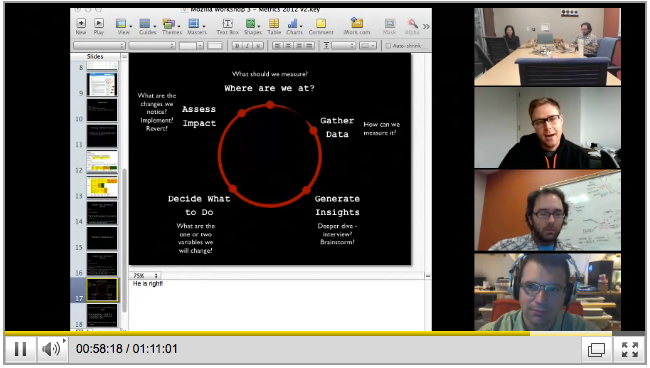Screen dimensions: 650x368
Task: Open the line spacing dropdown
Action: pyautogui.click(x=343, y=46)
